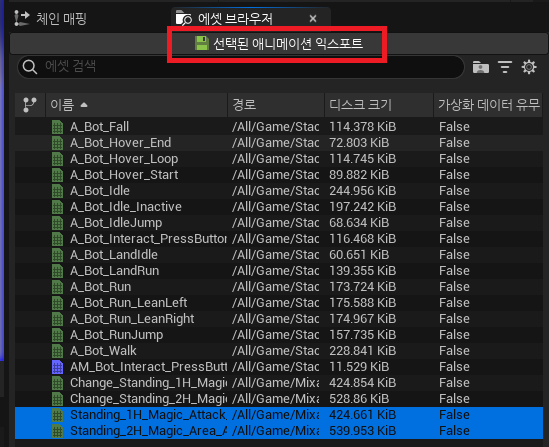Click the 244.956 KiB disk size cell
The width and height of the screenshot is (549, 447).
click(362, 191)
